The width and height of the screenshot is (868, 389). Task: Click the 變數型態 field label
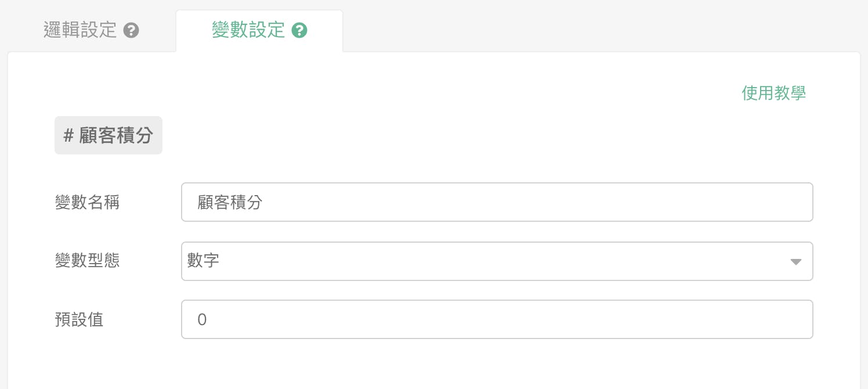click(88, 261)
